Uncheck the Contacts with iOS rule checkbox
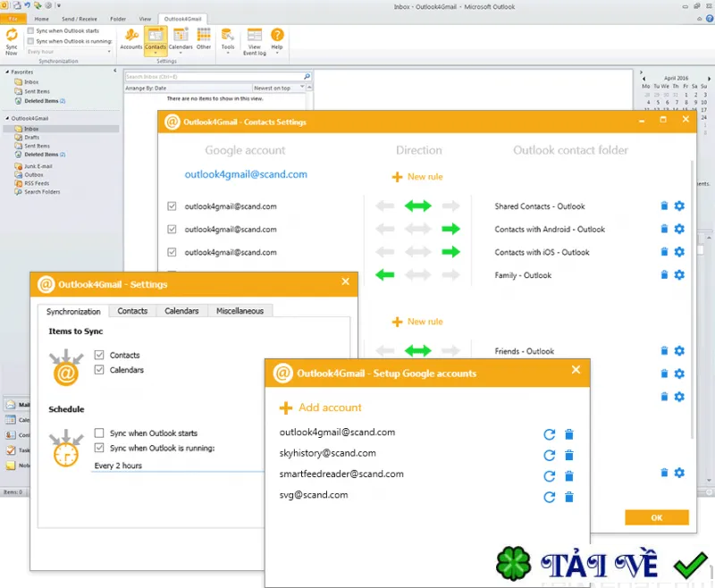 (172, 252)
